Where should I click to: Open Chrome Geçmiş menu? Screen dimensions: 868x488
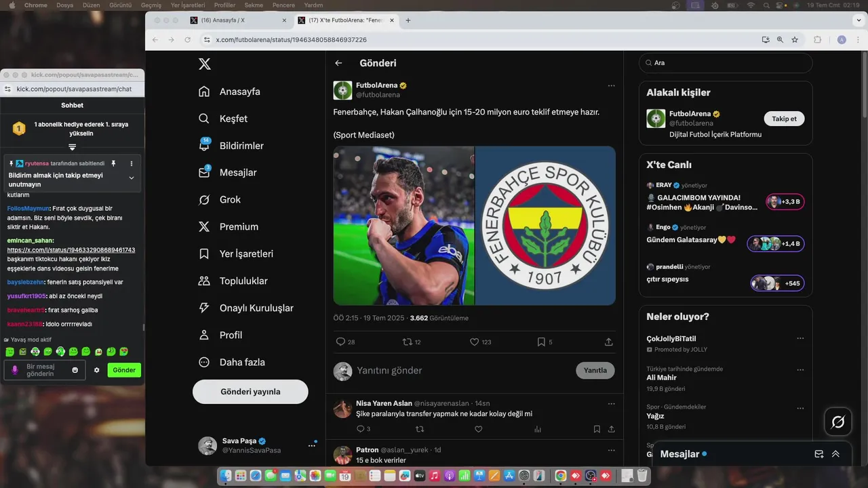coord(151,5)
